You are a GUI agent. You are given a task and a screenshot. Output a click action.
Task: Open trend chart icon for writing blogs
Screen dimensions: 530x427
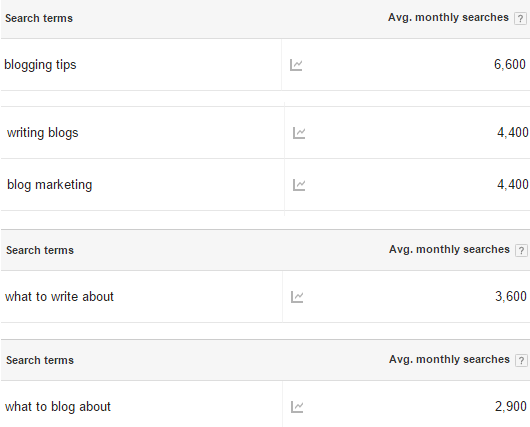point(299,133)
